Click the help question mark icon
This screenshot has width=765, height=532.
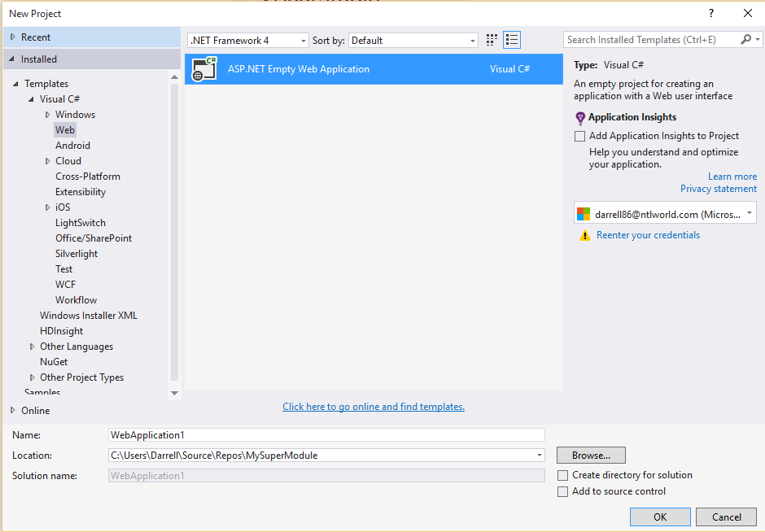[711, 13]
